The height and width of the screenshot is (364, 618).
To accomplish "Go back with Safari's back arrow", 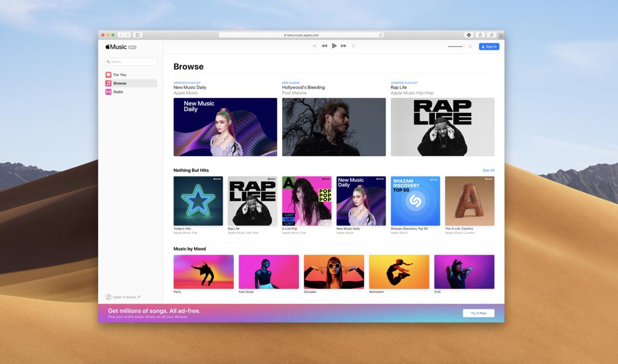I will click(121, 35).
